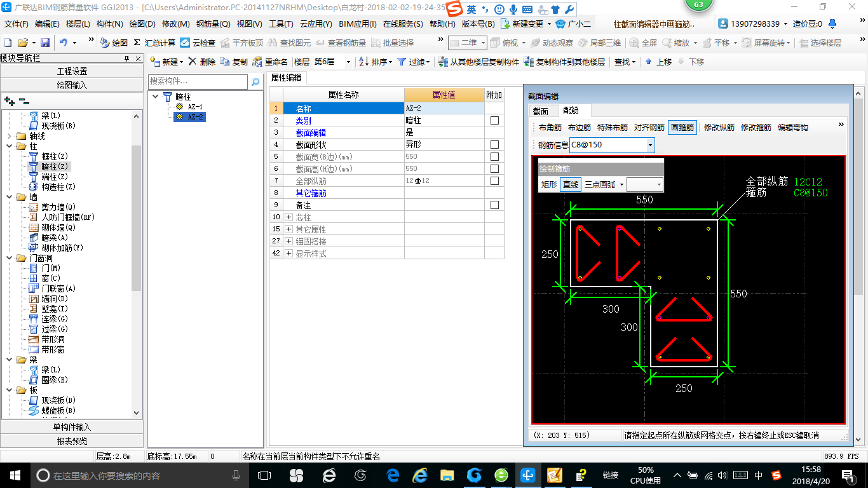Click the open folder icon
The height and width of the screenshot is (488, 868).
[x=22, y=43]
